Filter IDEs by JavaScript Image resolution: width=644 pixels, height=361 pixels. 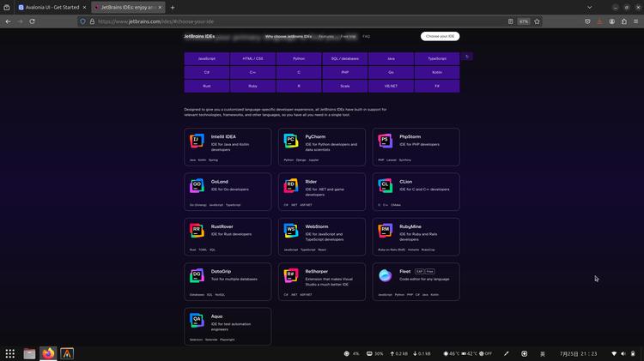point(207,58)
